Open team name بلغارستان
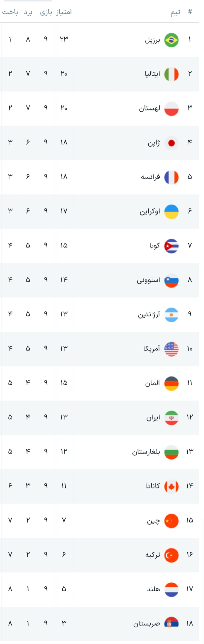This screenshot has height=644, width=204. 146,452
